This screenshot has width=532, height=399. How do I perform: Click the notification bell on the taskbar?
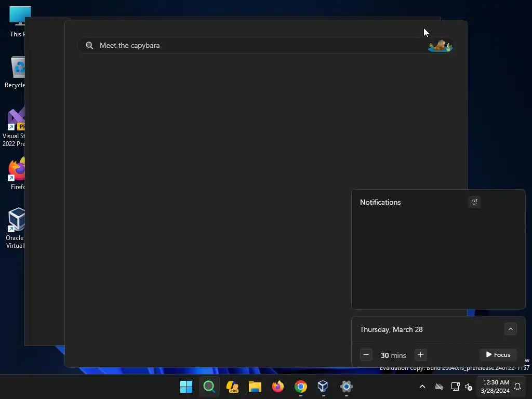[517, 387]
